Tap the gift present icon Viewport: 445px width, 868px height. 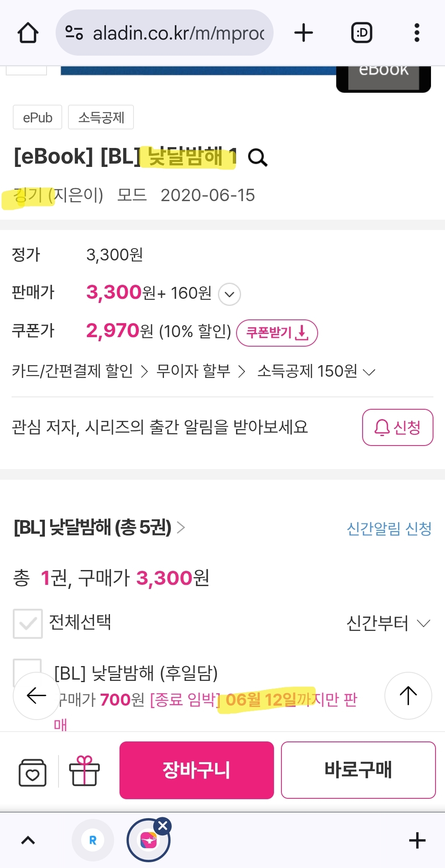84,771
